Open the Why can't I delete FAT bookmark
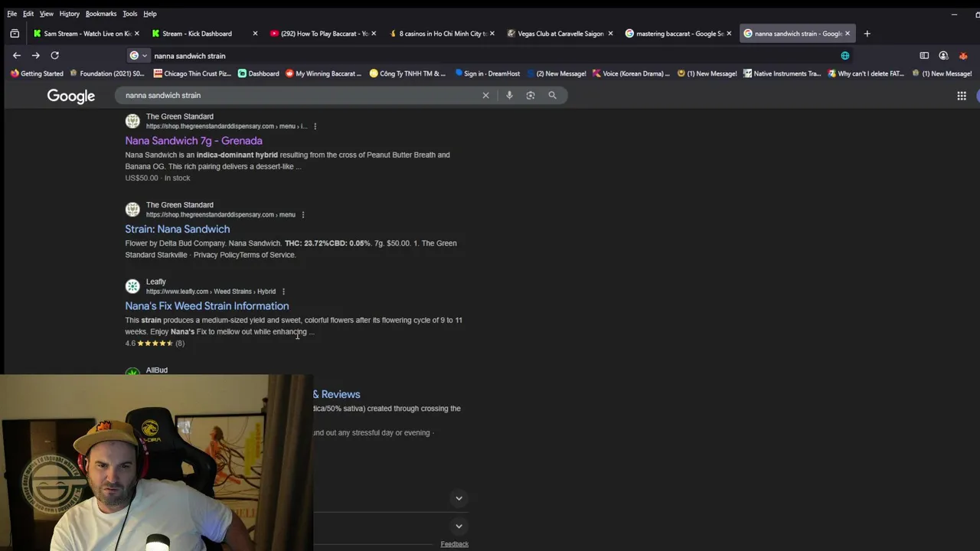 click(x=866, y=73)
